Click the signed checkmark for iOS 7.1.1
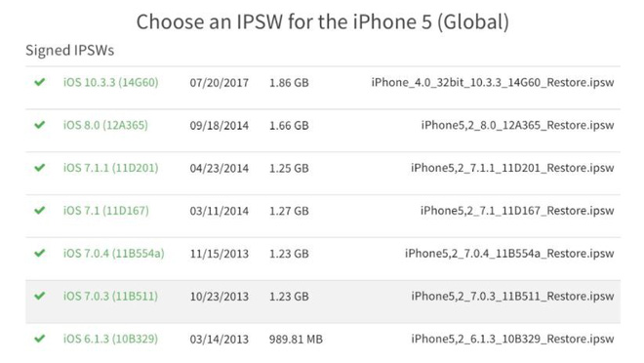The image size is (644, 363). click(x=40, y=168)
